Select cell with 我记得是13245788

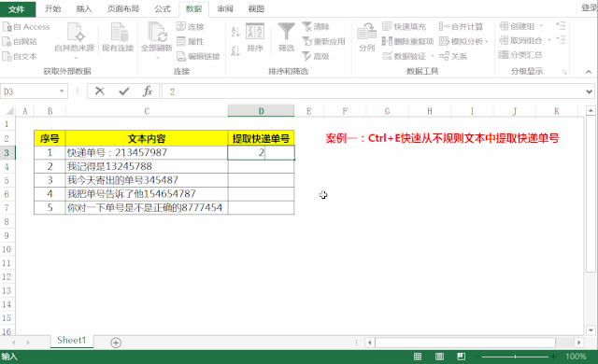click(147, 166)
